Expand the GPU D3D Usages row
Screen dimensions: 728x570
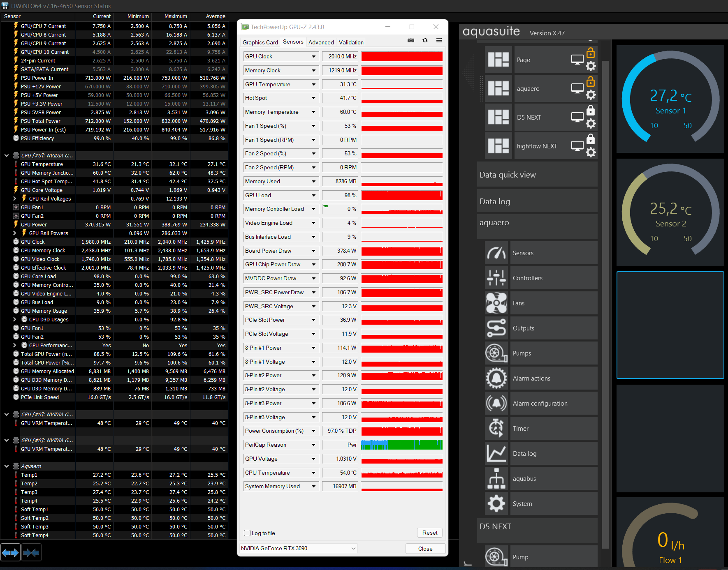15,319
